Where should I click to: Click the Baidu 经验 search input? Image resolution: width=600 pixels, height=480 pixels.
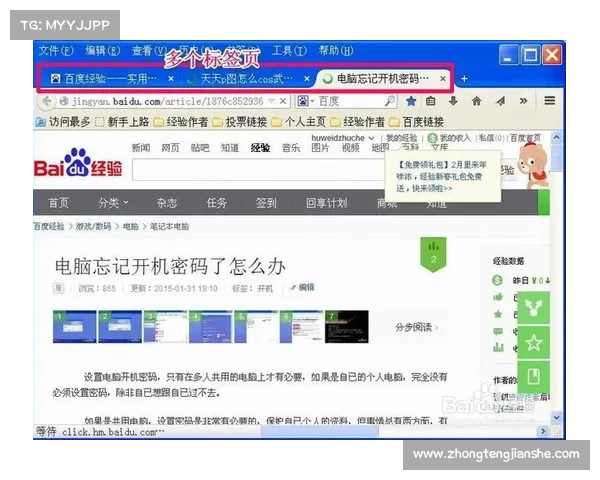259,170
